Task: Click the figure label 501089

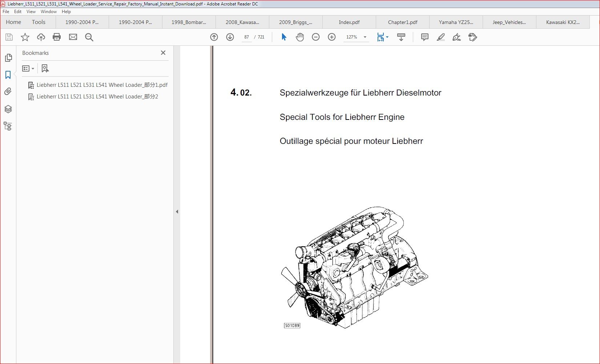Action: [x=292, y=325]
